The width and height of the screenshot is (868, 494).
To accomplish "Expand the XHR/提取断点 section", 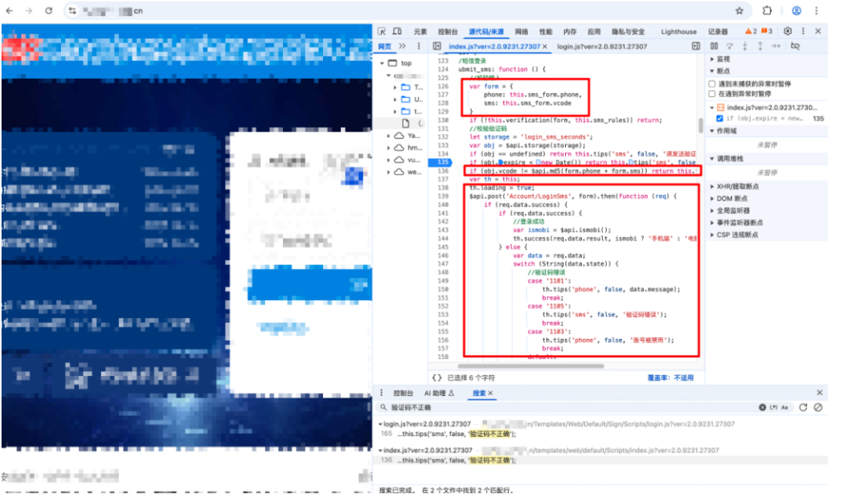I will click(x=739, y=186).
